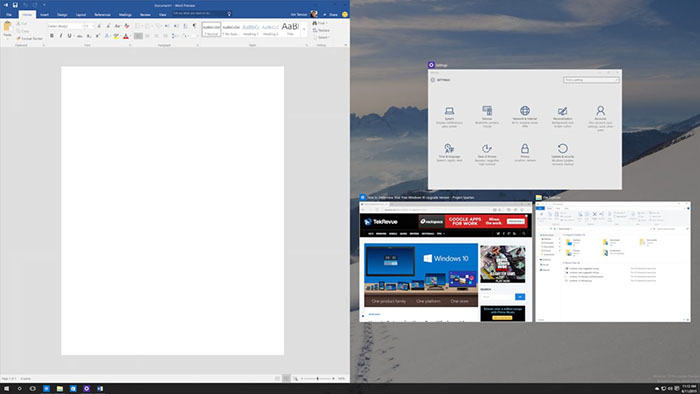Open the File menu in Word

[x=9, y=15]
